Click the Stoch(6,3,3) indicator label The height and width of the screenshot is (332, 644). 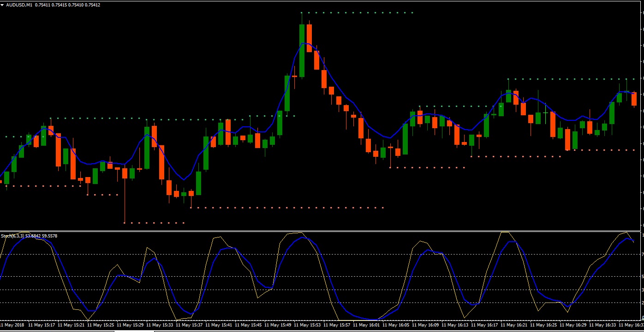pos(12,236)
